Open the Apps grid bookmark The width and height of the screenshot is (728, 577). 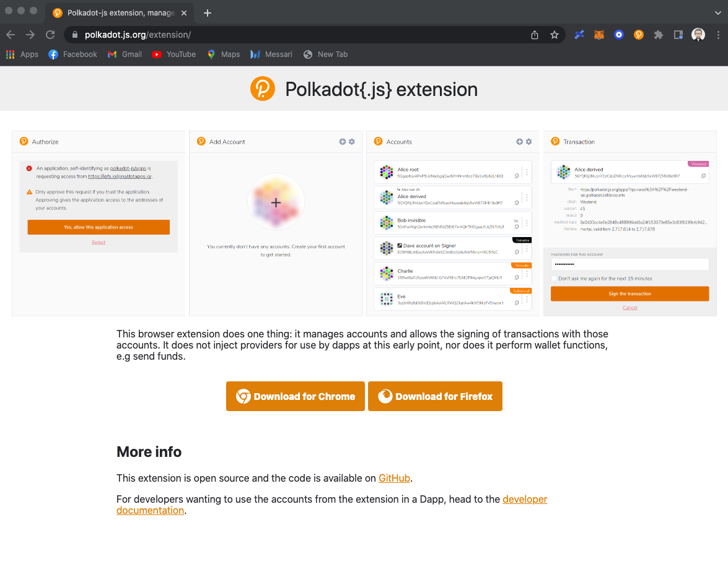(x=22, y=54)
